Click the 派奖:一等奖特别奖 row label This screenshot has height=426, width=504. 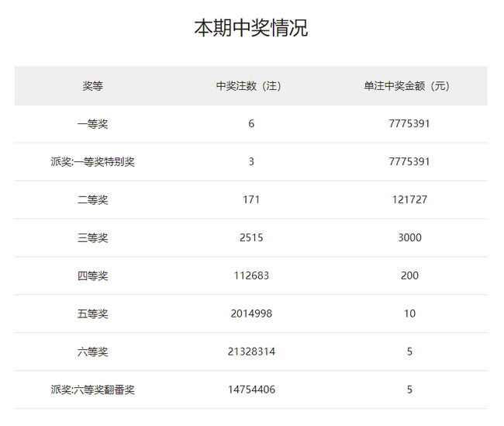point(92,162)
